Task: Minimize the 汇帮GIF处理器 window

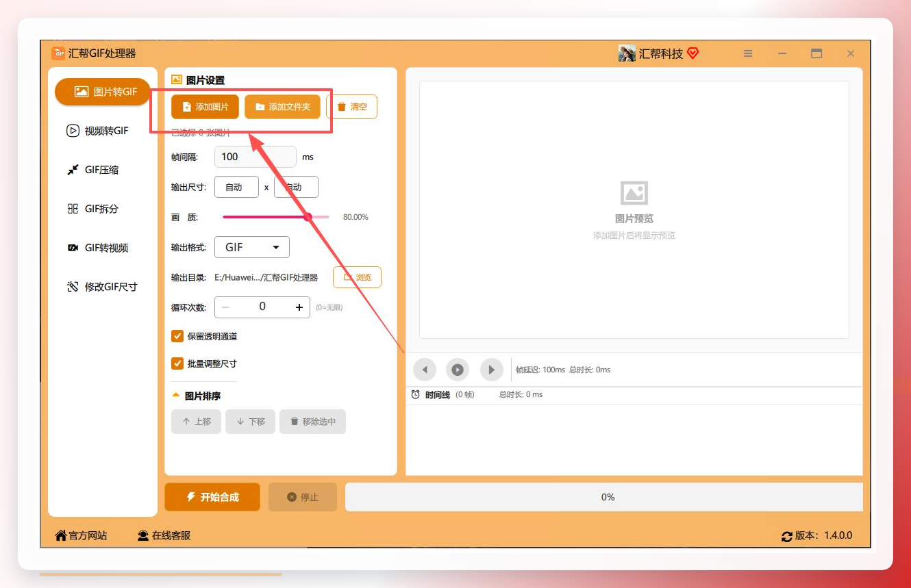Action: pyautogui.click(x=782, y=53)
